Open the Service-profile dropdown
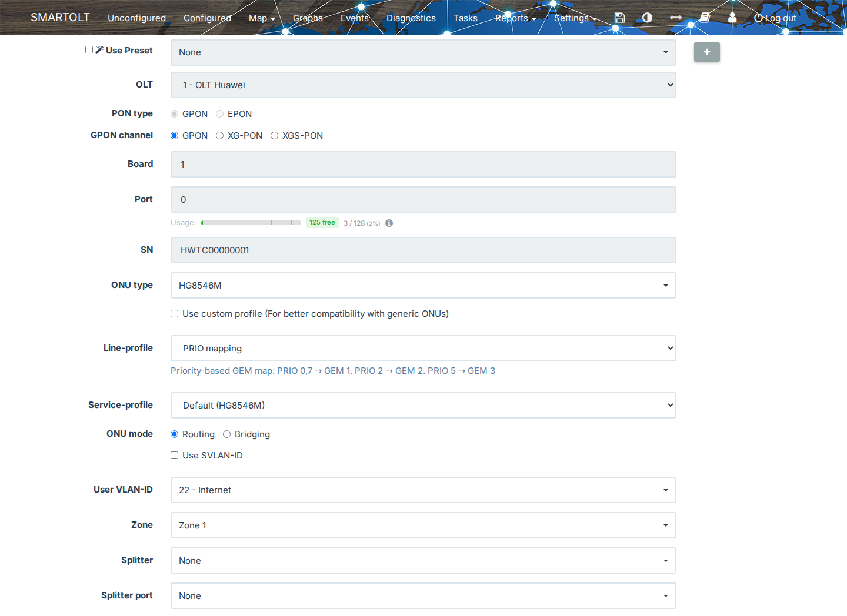This screenshot has width=847, height=616. [423, 405]
